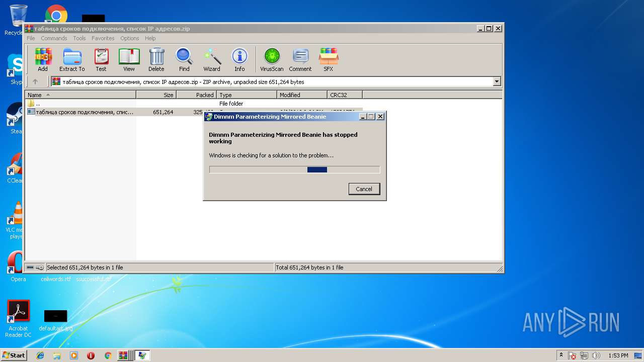Sort by the Size column header

tap(156, 95)
